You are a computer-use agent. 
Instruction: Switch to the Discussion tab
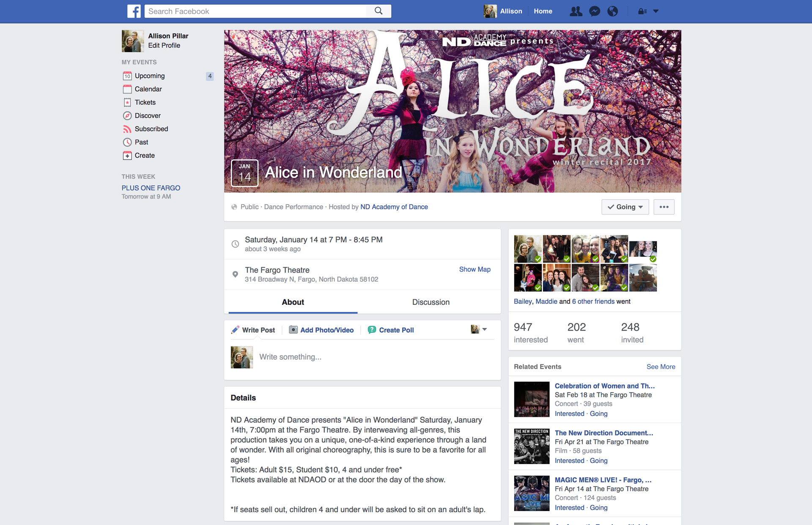(431, 302)
